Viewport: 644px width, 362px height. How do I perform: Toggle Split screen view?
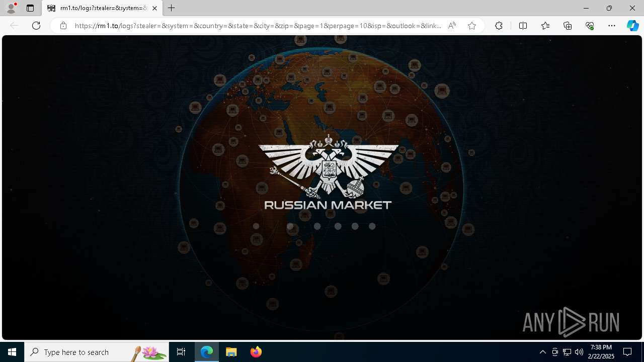click(523, 26)
